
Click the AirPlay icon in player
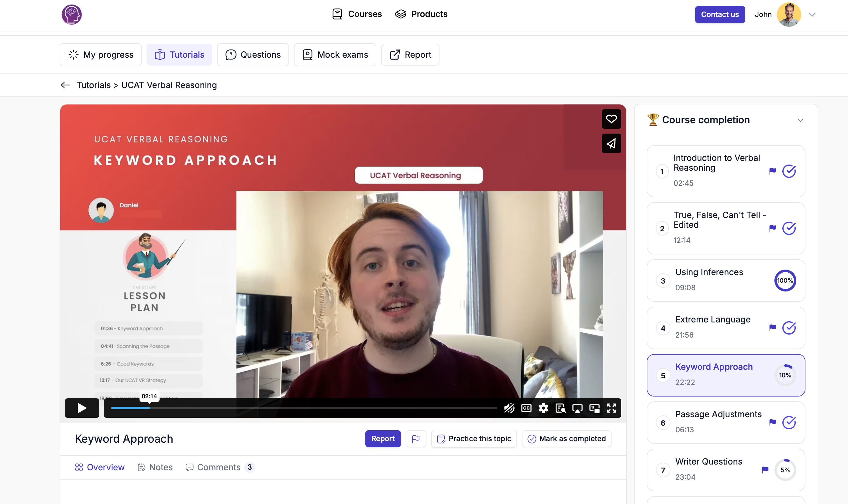tap(577, 408)
